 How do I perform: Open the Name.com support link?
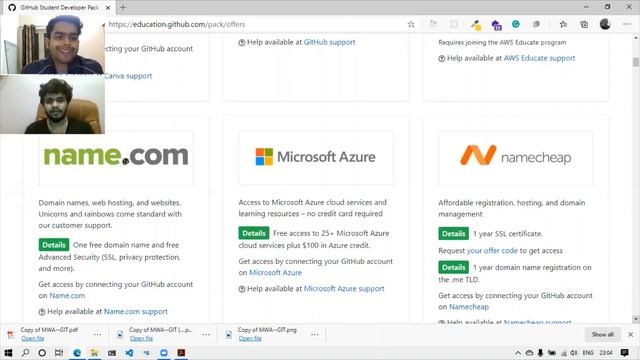[136, 311]
